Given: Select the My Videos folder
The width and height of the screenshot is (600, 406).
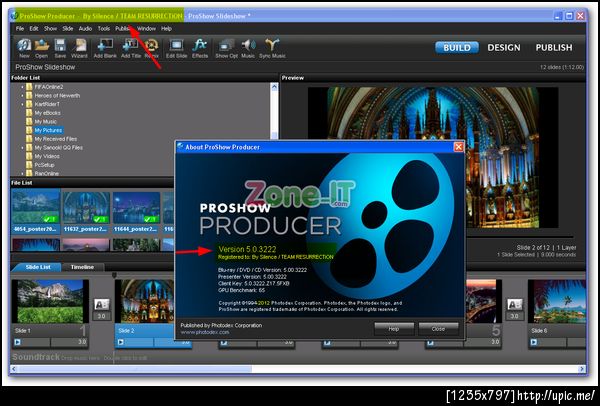Looking at the screenshot, I should [x=47, y=157].
